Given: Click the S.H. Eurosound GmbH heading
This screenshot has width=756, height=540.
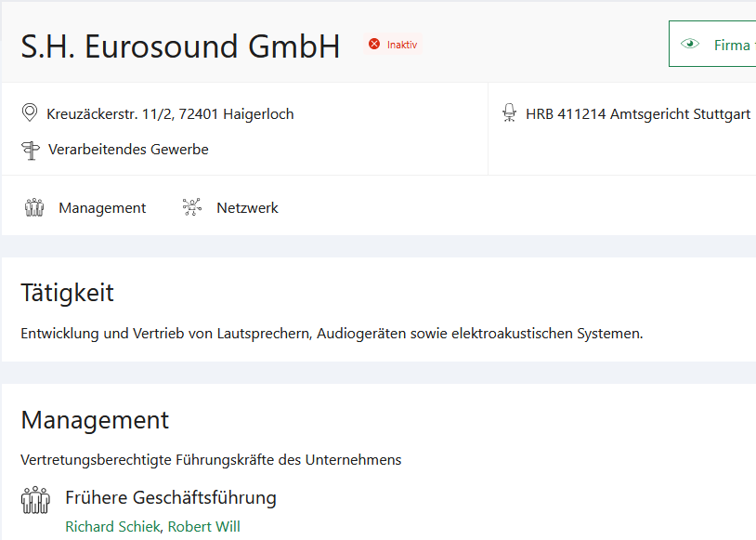Looking at the screenshot, I should (181, 46).
